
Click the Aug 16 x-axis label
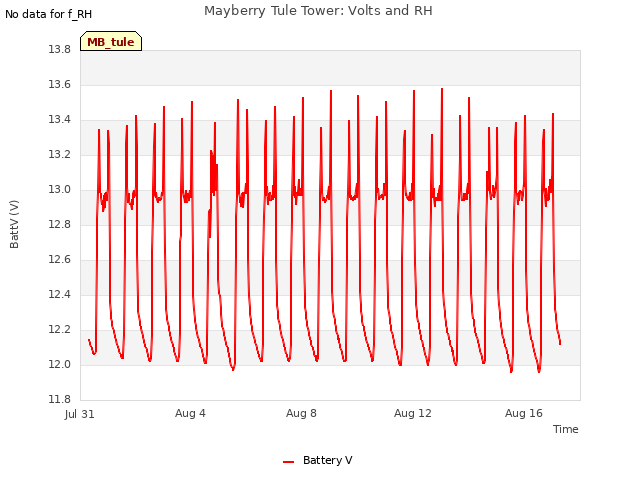tap(524, 413)
